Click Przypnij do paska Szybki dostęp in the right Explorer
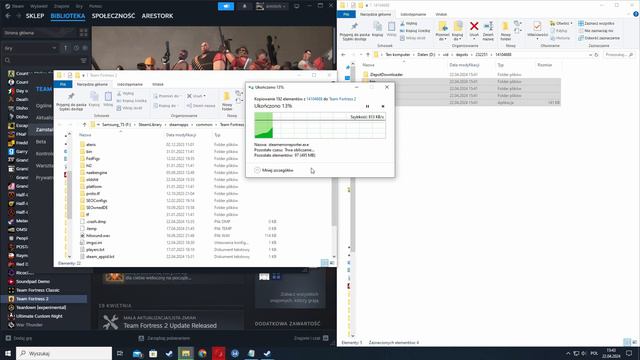The image size is (640, 360). coord(354,31)
